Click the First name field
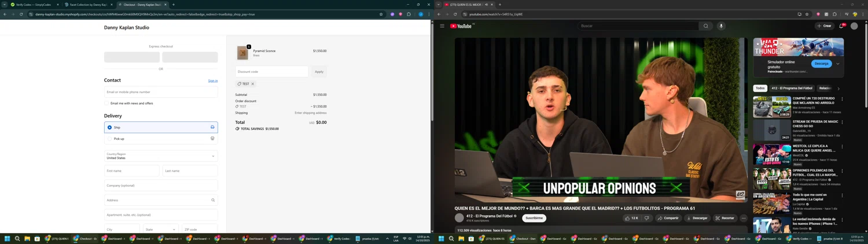 pos(132,171)
